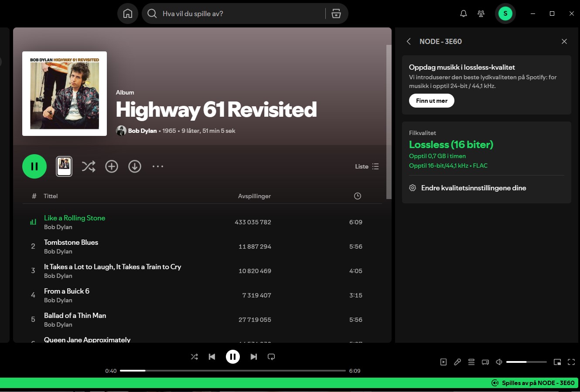This screenshot has width=580, height=392.
Task: Toggle shuffle in the bottom player bar
Action: click(x=194, y=357)
